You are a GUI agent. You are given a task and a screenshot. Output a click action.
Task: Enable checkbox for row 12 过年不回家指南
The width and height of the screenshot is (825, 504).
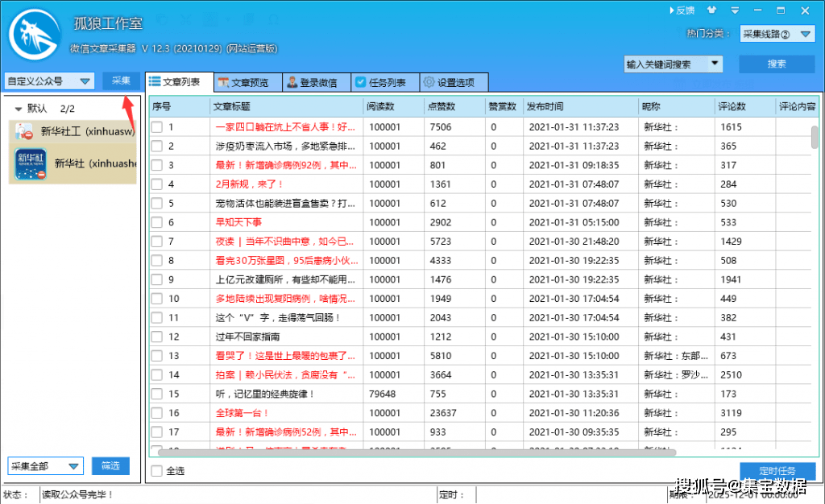pos(157,337)
